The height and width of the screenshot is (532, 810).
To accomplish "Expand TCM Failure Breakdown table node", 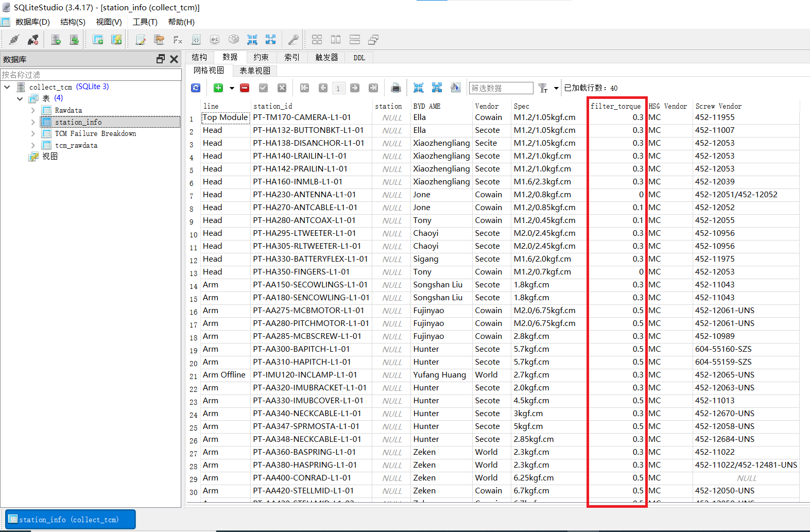I will 33,133.
